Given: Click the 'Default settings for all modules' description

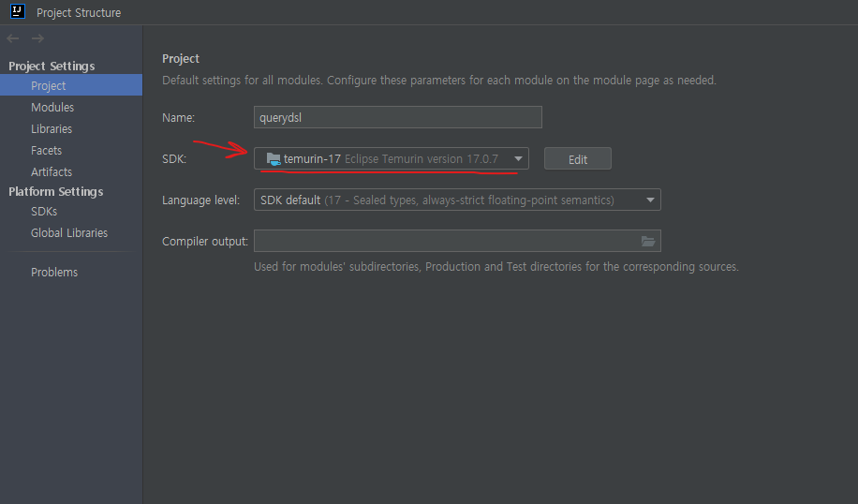Looking at the screenshot, I should click(439, 81).
